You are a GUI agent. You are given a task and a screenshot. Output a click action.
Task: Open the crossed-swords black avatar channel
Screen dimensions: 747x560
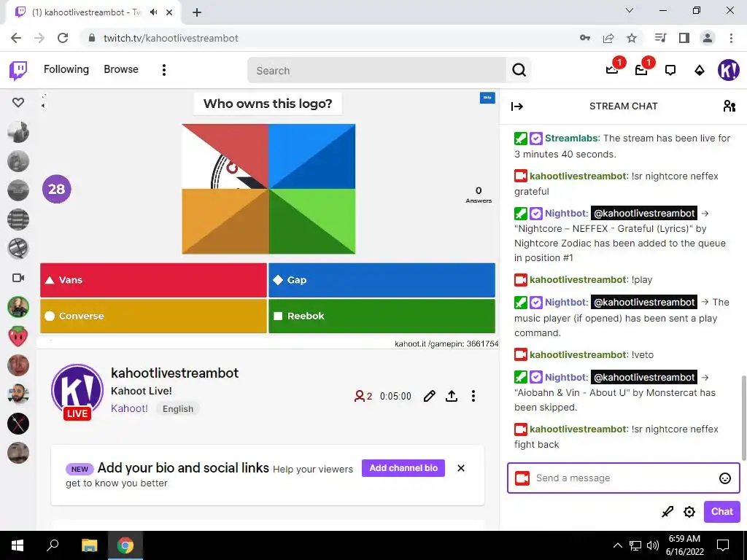[18, 424]
